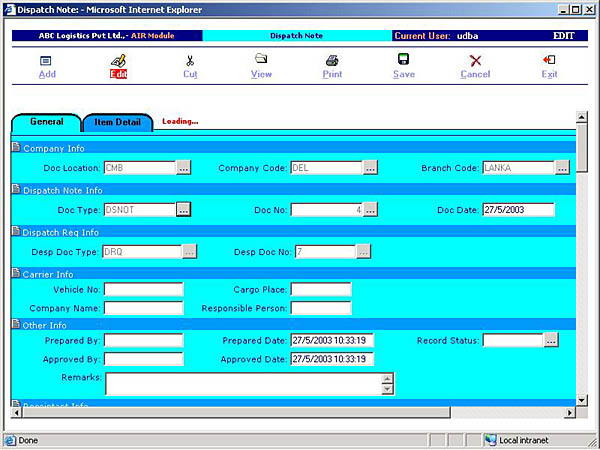Image resolution: width=600 pixels, height=450 pixels.
Task: Click the Doc No input field
Action: (x=326, y=210)
